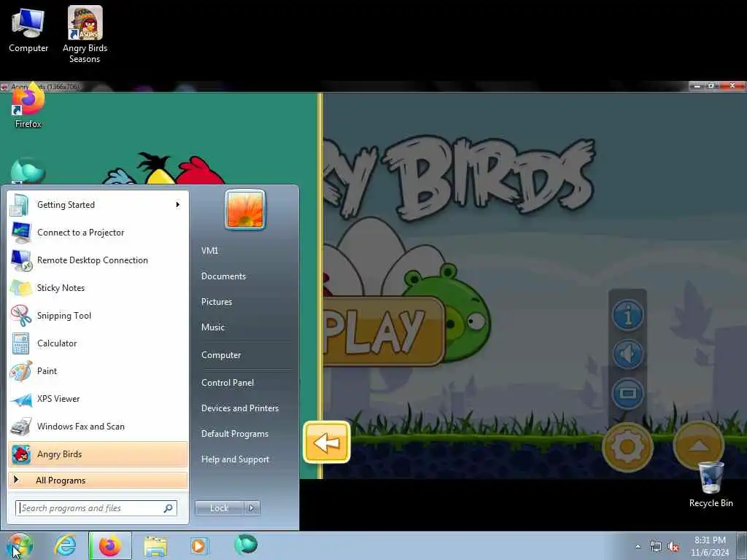This screenshot has height=560, width=747.
Task: Click the user account picture (flower)
Action: (x=245, y=209)
